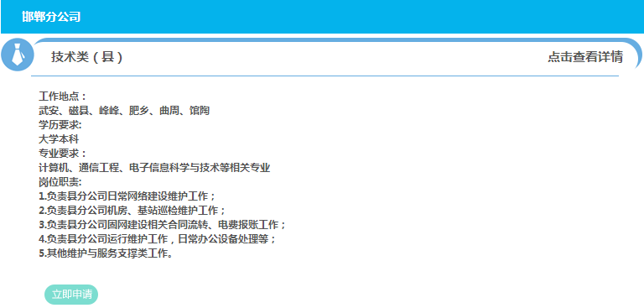644x308 pixels.
Task: Click duty 3 about 固网建设相关合同流转
Action: tap(162, 225)
